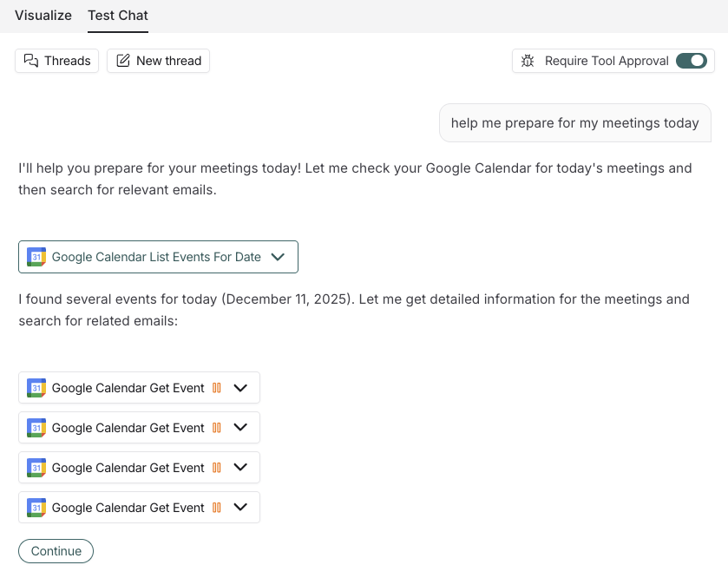Click the orange pause indicator on the first Get Event call

[216, 387]
